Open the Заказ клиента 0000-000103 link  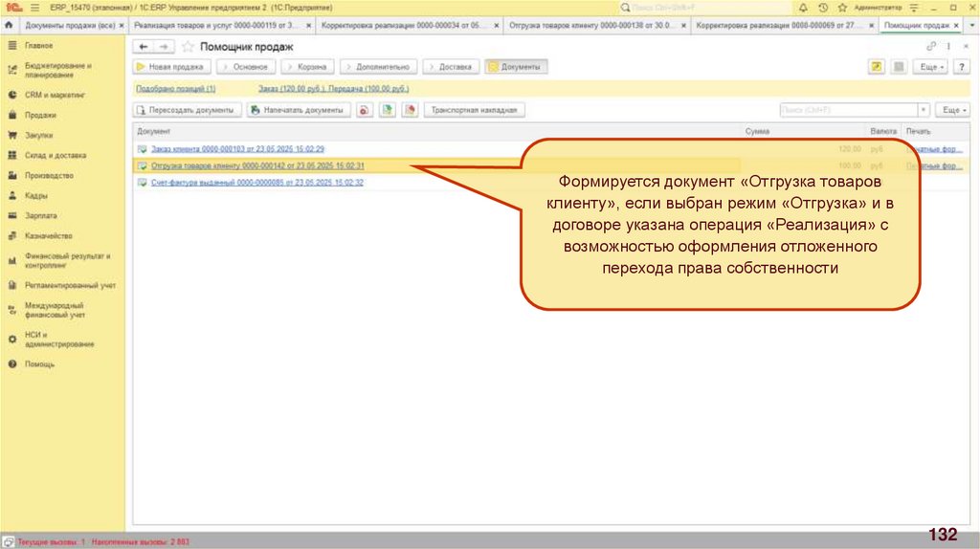coord(236,149)
